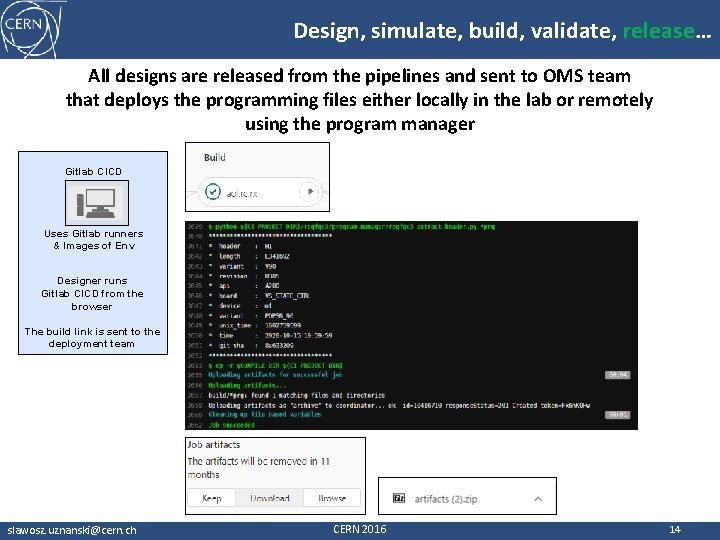
Task: Click the Gitlab CICD computer icon
Action: click(97, 202)
